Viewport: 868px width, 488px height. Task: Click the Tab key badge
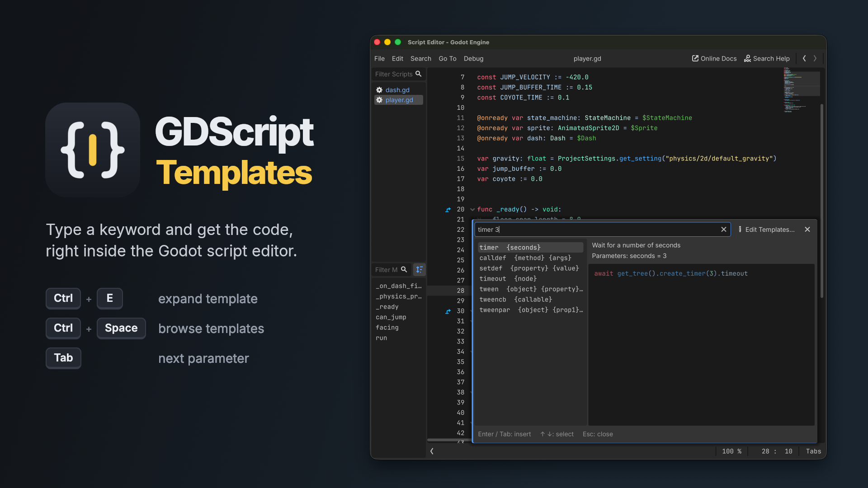pos(63,358)
